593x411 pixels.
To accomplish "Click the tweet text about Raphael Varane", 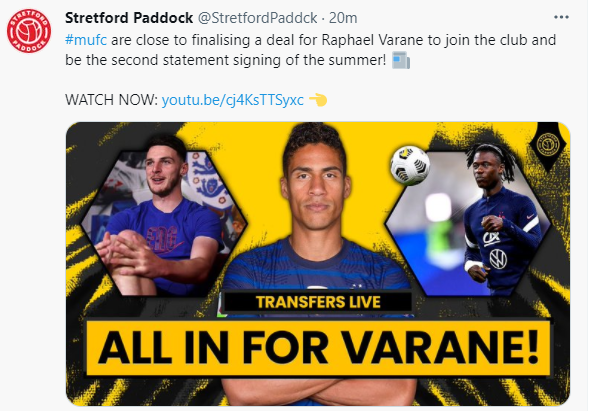I will click(x=310, y=50).
